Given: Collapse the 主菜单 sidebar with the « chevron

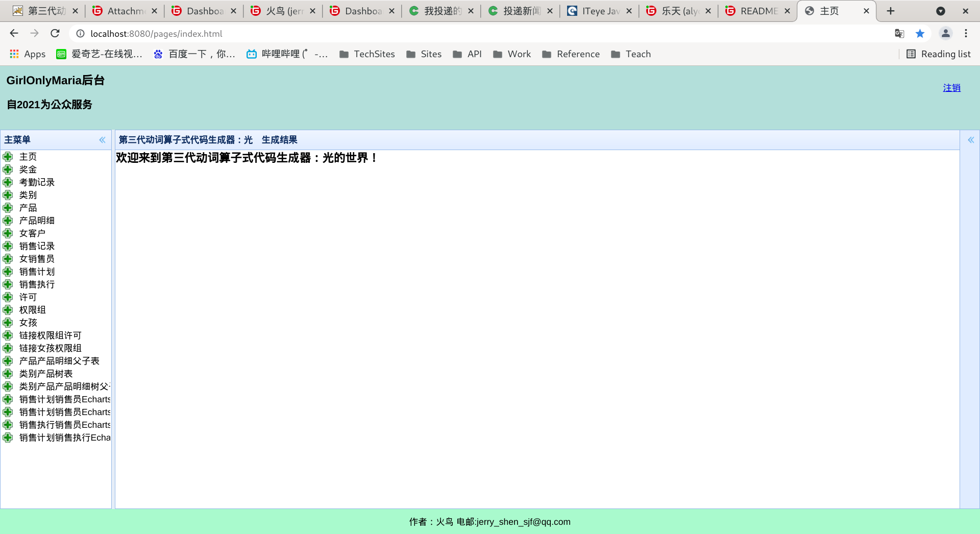Looking at the screenshot, I should [102, 140].
